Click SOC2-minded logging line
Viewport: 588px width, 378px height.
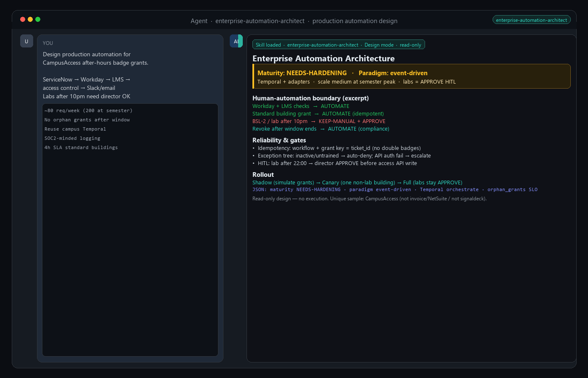72,138
